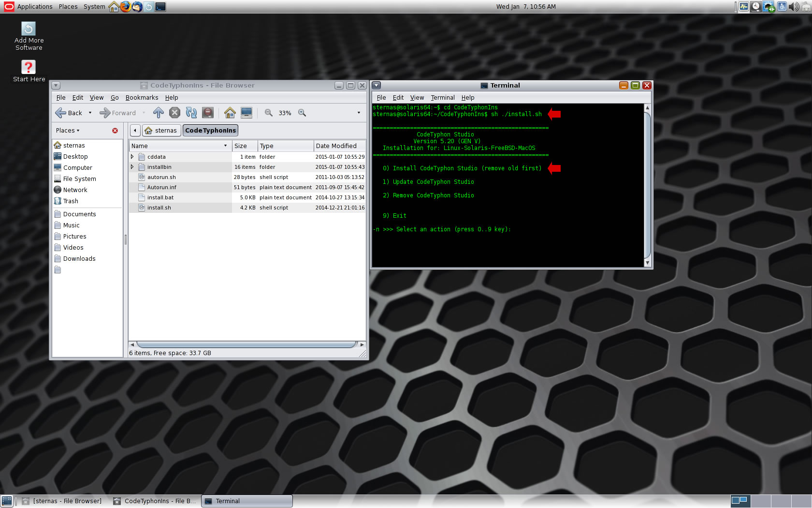Image resolution: width=812 pixels, height=508 pixels.
Task: Click the path bar left scroll arrow
Action: point(135,131)
